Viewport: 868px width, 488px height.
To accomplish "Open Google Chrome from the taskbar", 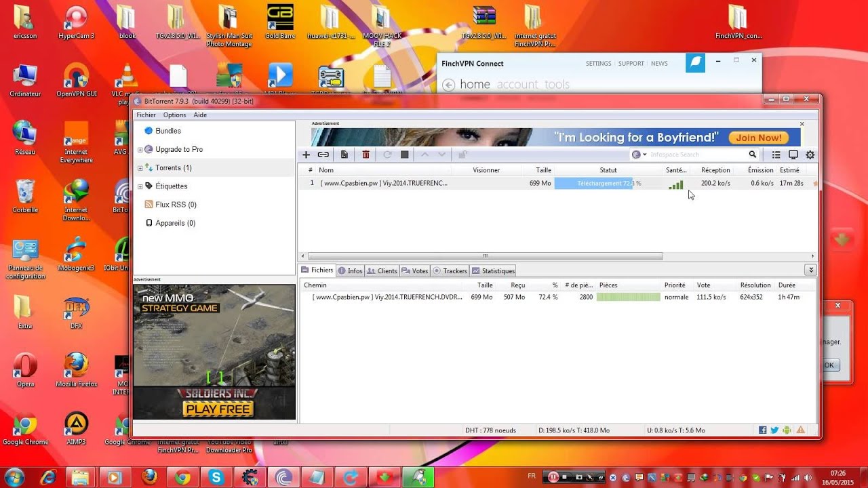I will (x=182, y=477).
